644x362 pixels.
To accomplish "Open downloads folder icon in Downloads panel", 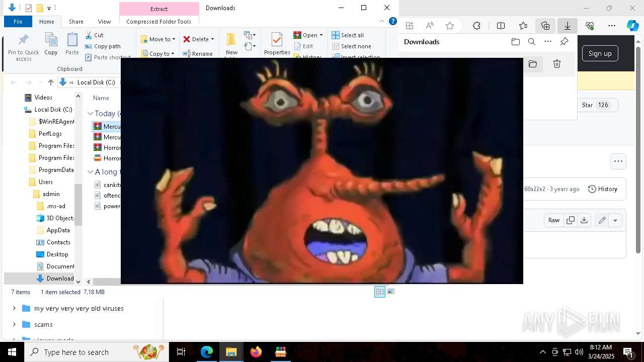I will [x=516, y=42].
